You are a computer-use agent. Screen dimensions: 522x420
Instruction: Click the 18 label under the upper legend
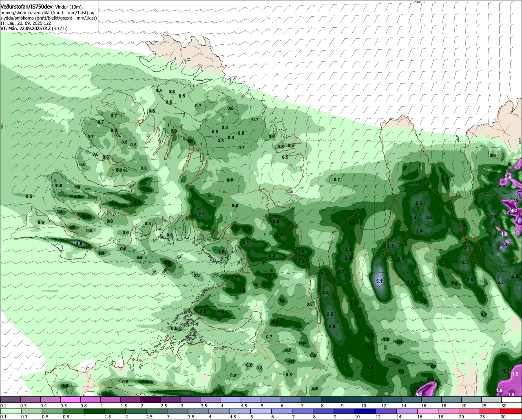[x=444, y=406]
